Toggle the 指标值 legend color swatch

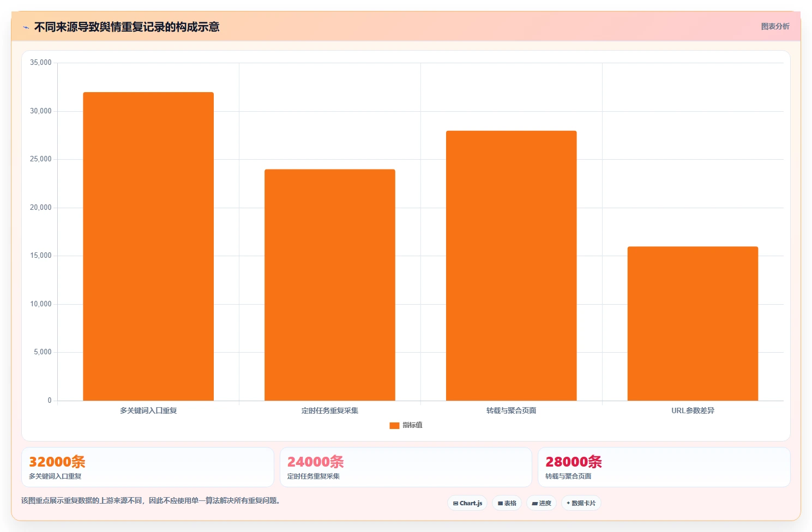tap(394, 425)
